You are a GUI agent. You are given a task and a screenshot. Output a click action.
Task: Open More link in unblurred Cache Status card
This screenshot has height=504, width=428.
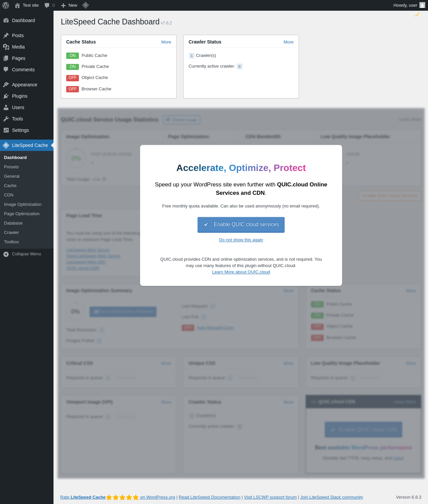coord(166,42)
